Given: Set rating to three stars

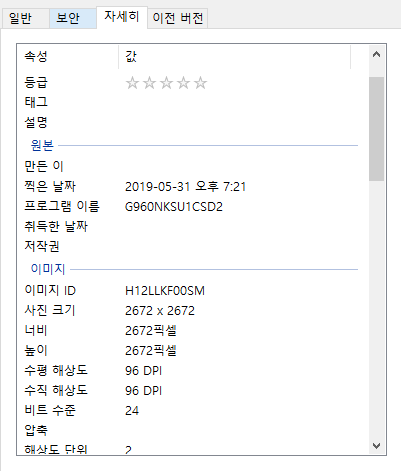Looking at the screenshot, I should click(x=166, y=83).
